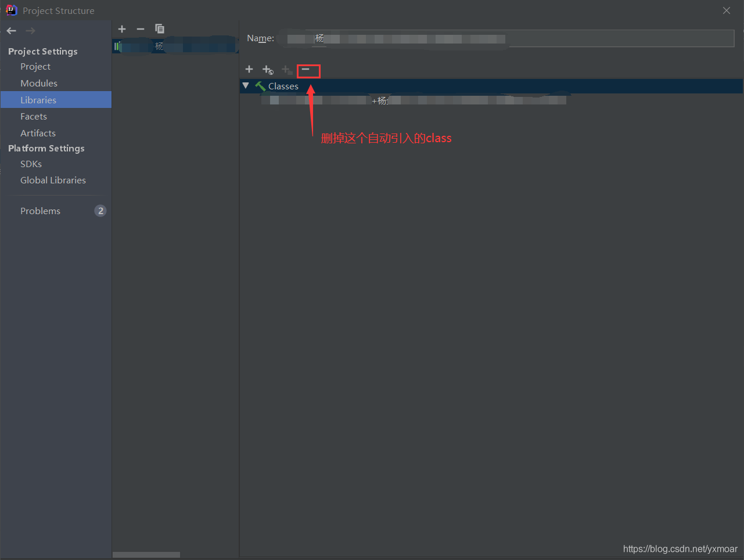Close the Project Structure dialog
This screenshot has height=560, width=744.
pos(727,10)
